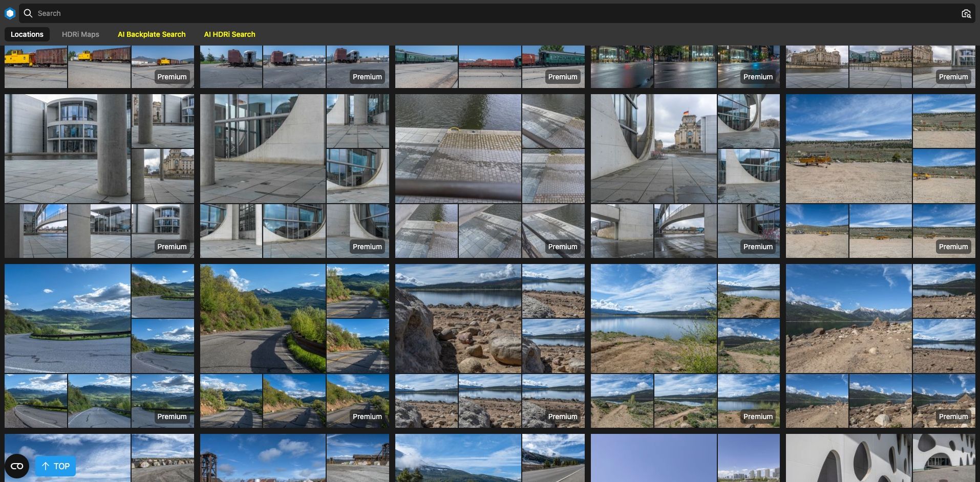Click the magnifying glass search icon

click(x=28, y=13)
